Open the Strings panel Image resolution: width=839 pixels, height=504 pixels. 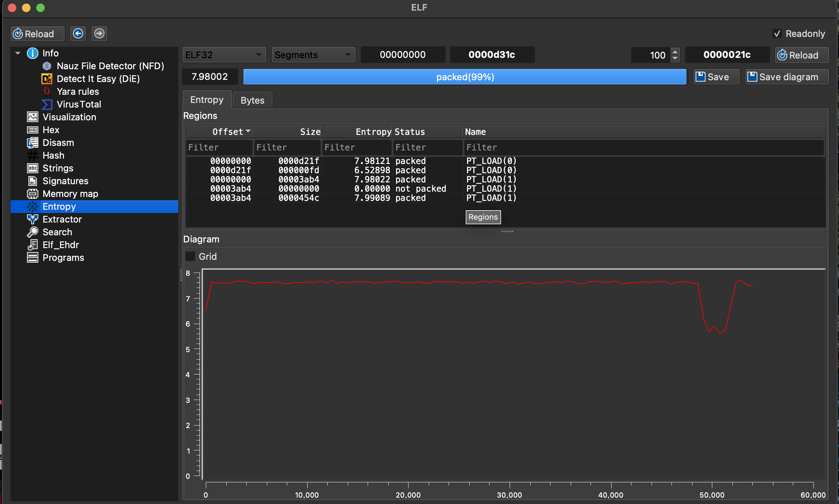pyautogui.click(x=58, y=168)
